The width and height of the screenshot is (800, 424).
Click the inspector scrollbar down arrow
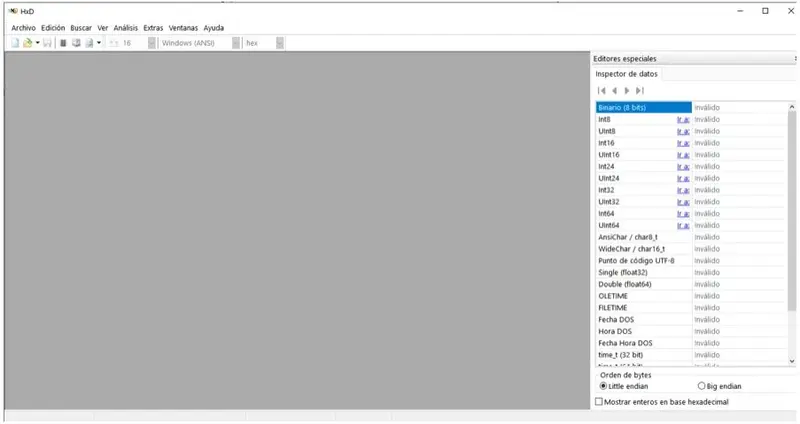point(792,361)
